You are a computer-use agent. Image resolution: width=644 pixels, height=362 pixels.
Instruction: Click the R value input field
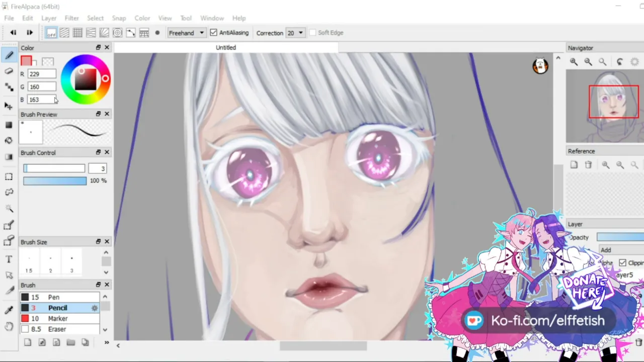(x=42, y=74)
